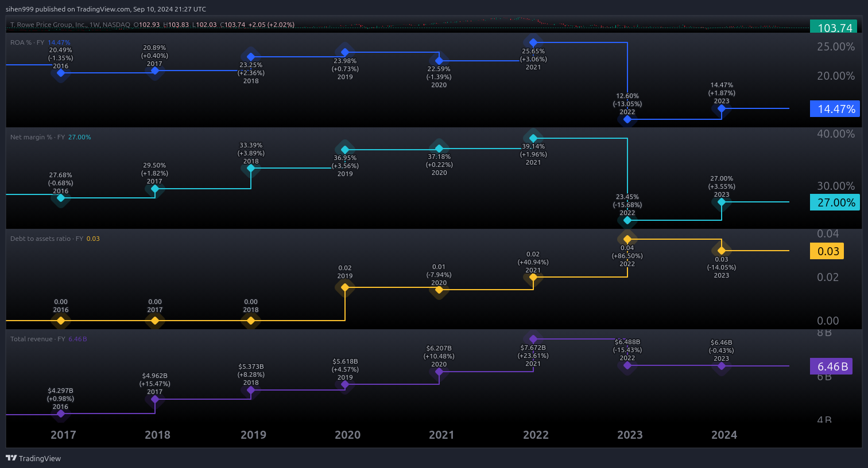Click the ROA 2016 diamond data marker
The image size is (868, 468).
pyautogui.click(x=61, y=73)
